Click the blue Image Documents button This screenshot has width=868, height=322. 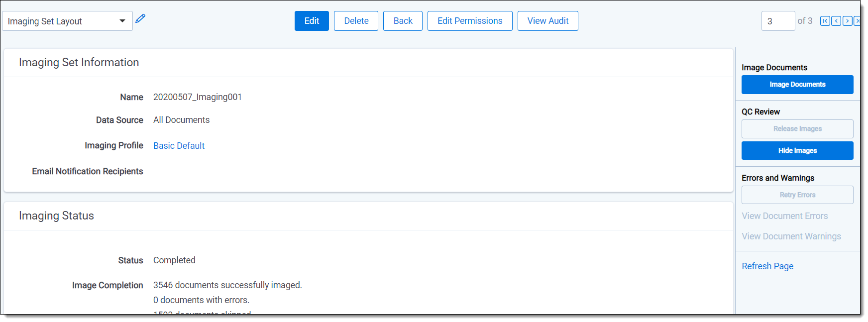797,85
